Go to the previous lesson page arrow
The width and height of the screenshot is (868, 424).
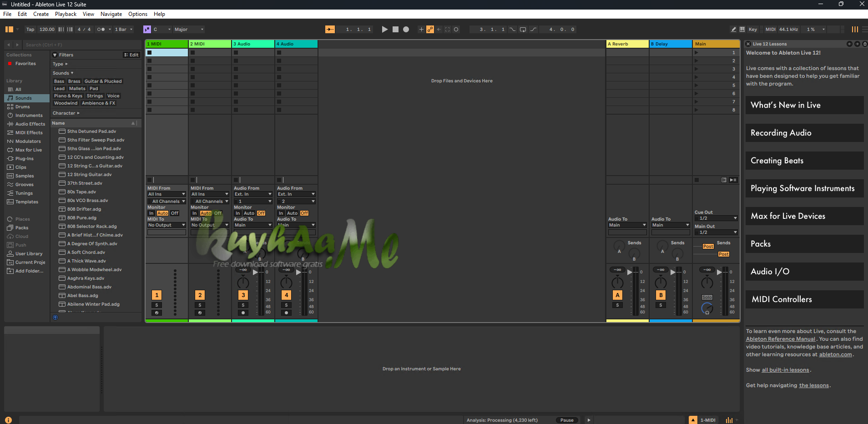coord(849,44)
